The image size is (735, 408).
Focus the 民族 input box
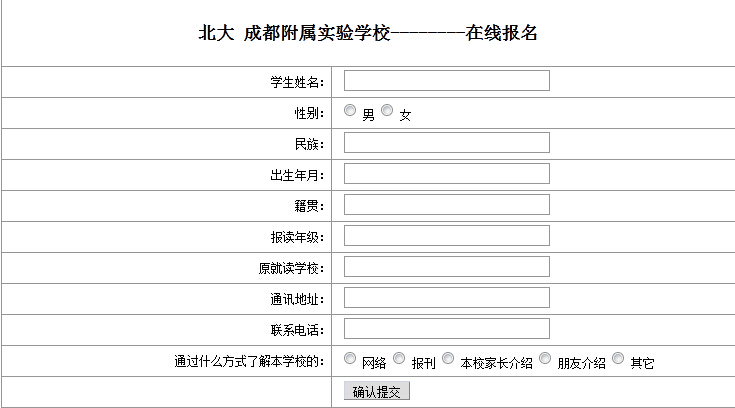tap(446, 143)
